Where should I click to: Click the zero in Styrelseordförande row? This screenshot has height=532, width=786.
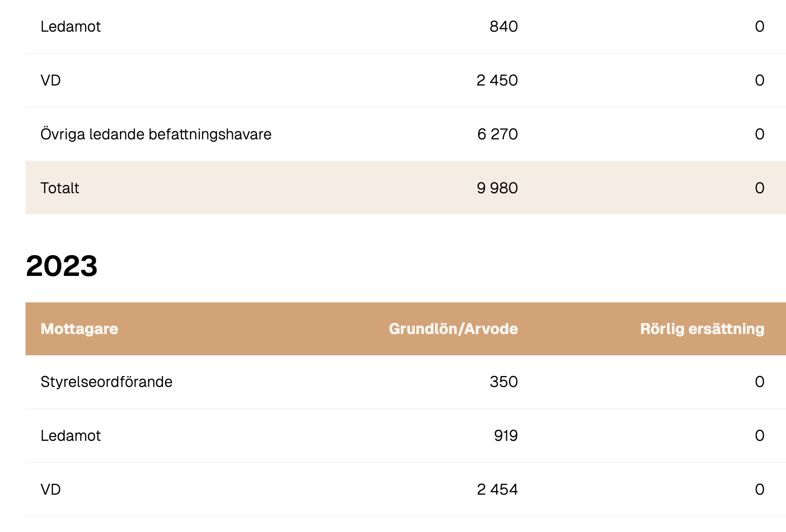tap(760, 382)
